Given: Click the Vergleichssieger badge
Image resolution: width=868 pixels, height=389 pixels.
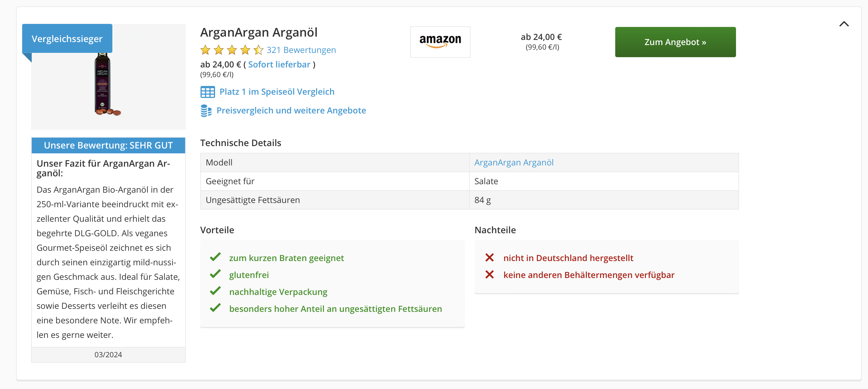Looking at the screenshot, I should 67,38.
